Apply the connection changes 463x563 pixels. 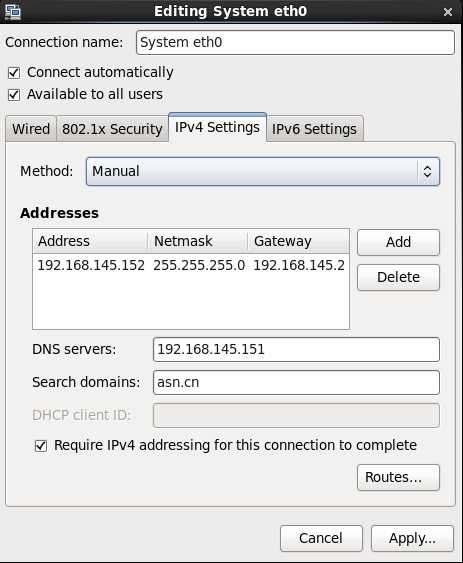pyautogui.click(x=412, y=538)
